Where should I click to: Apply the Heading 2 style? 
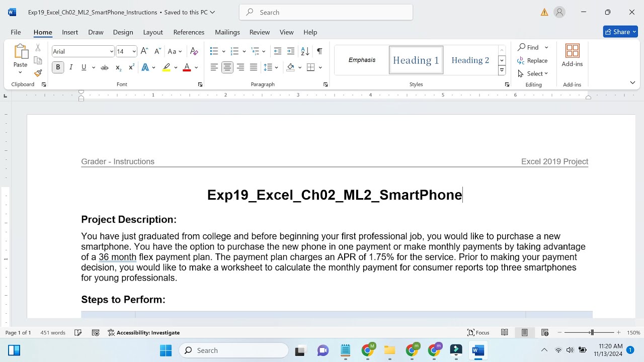coord(470,60)
